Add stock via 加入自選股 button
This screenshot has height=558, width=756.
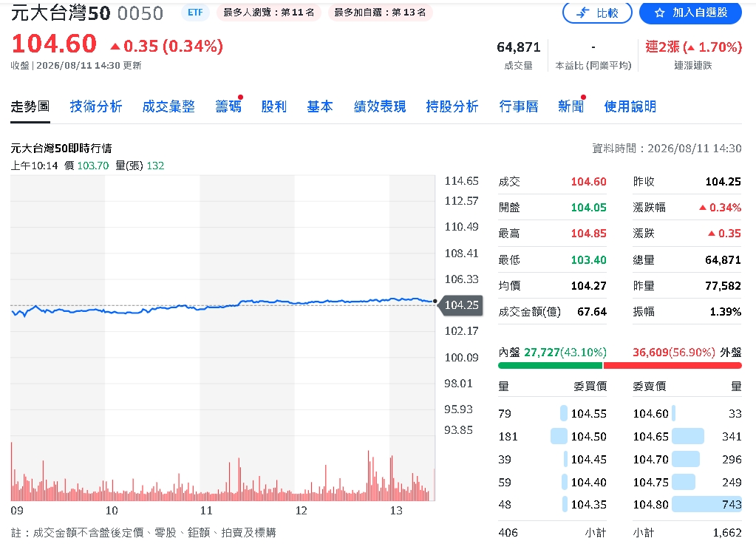[690, 13]
